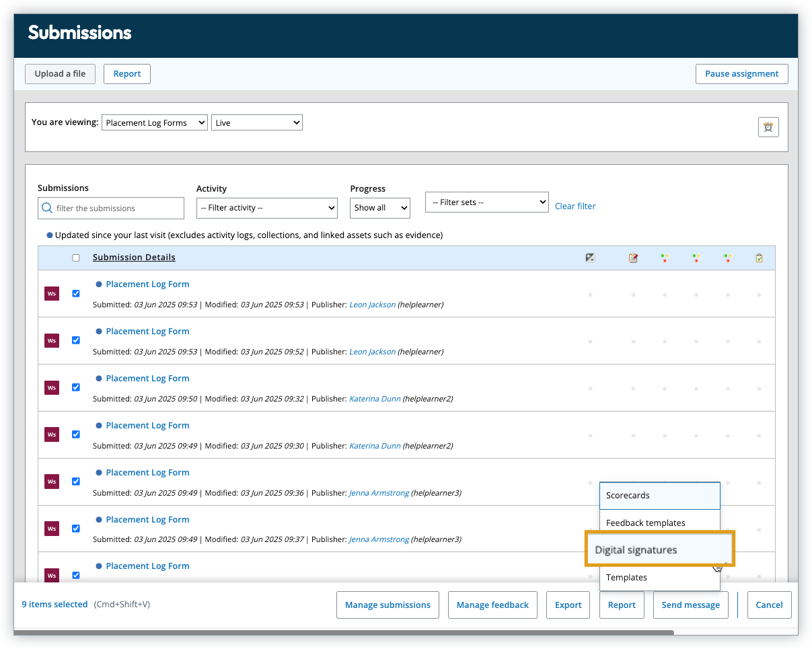
Task: Deselect Jenna Armstrong's 09:36 modified submission checkbox
Action: click(76, 482)
